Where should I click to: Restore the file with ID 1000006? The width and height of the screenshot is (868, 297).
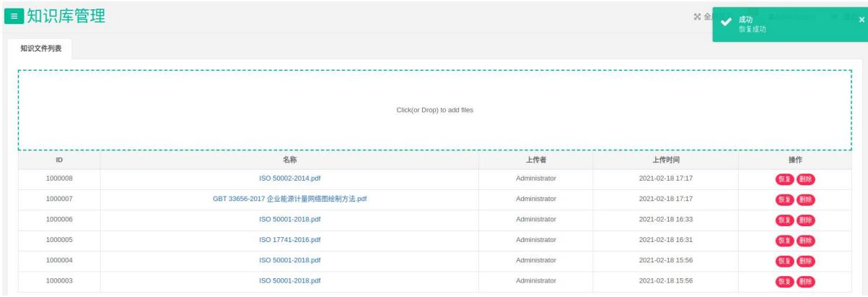pos(784,220)
